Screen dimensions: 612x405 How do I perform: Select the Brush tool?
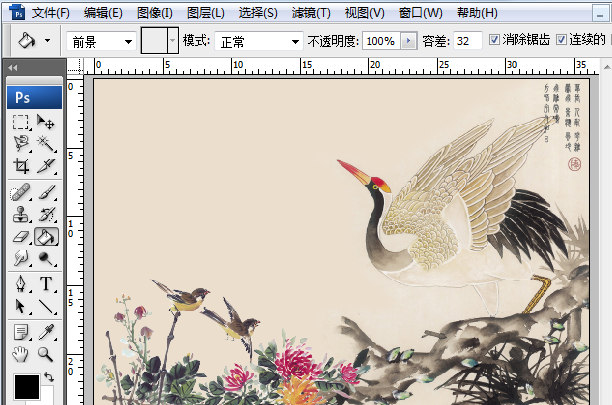[46, 193]
